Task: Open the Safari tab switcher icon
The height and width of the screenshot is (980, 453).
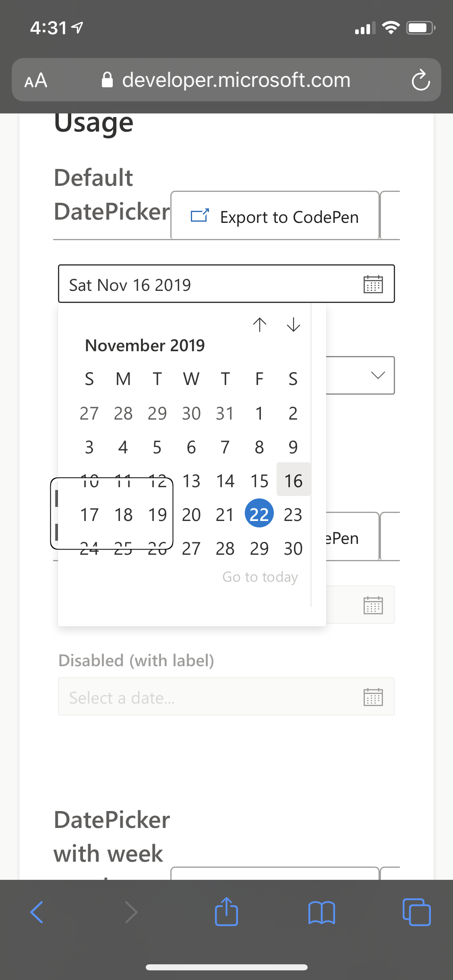Action: tap(416, 912)
